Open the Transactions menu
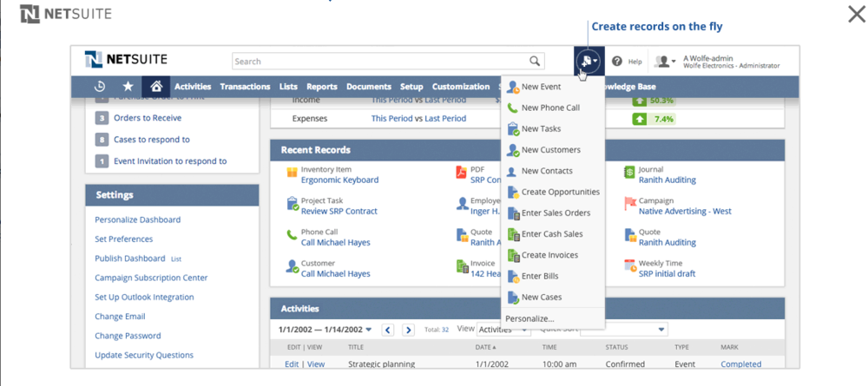Screen dimensions: 868x386 tap(245, 87)
